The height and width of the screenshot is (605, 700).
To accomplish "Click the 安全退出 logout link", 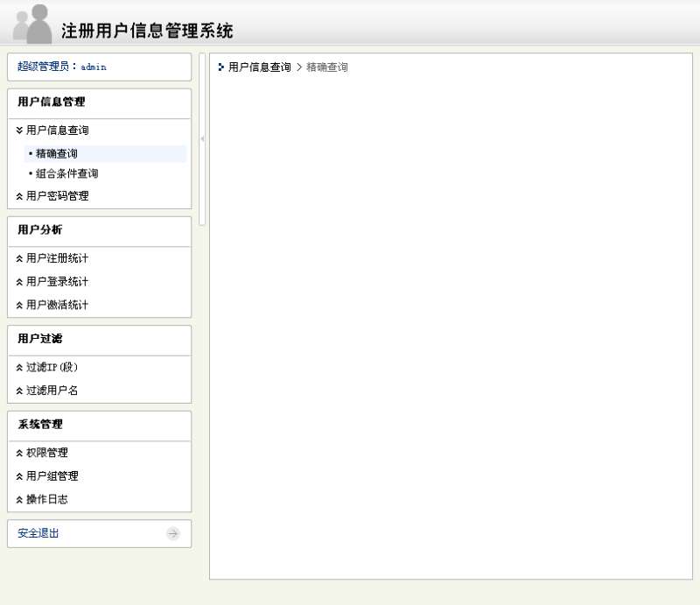I will [x=38, y=533].
